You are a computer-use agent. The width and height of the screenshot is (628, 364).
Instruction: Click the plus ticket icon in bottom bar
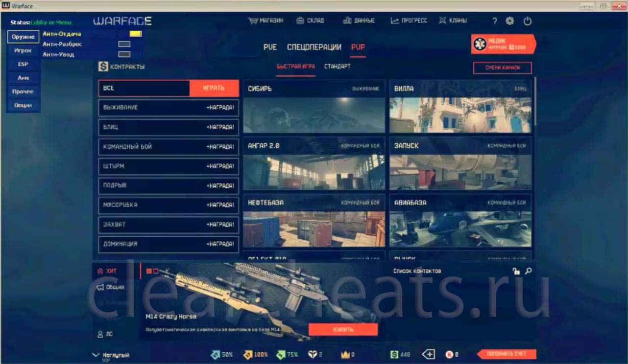429,354
